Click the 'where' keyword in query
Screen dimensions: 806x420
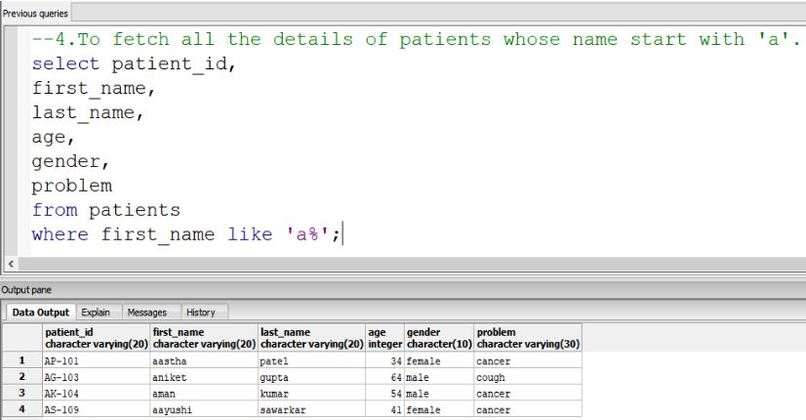click(x=60, y=234)
